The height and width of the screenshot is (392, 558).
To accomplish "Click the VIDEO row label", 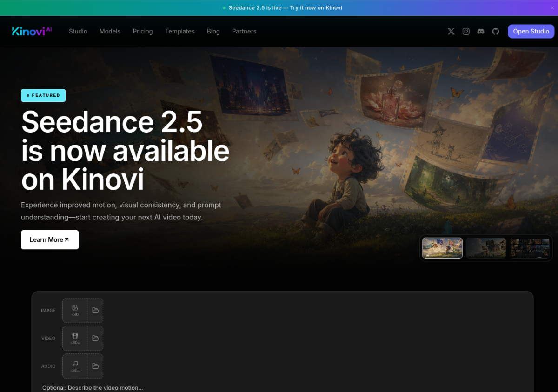I will (48, 339).
